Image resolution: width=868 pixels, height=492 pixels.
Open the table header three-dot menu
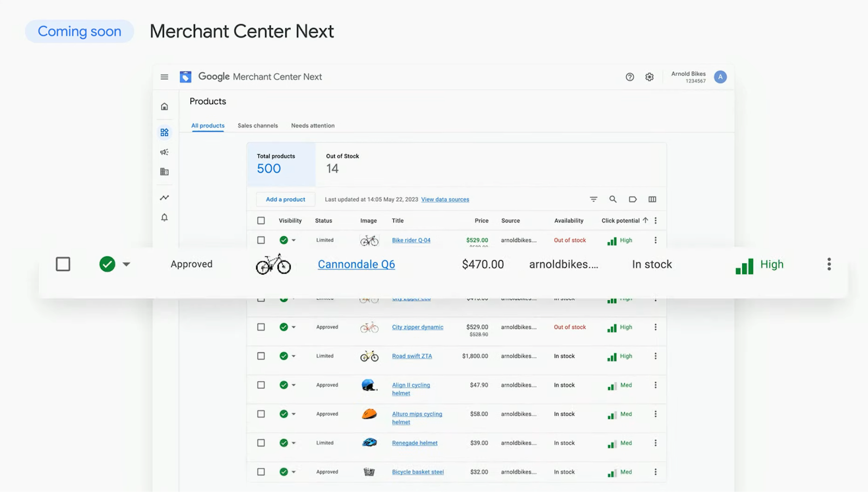655,220
